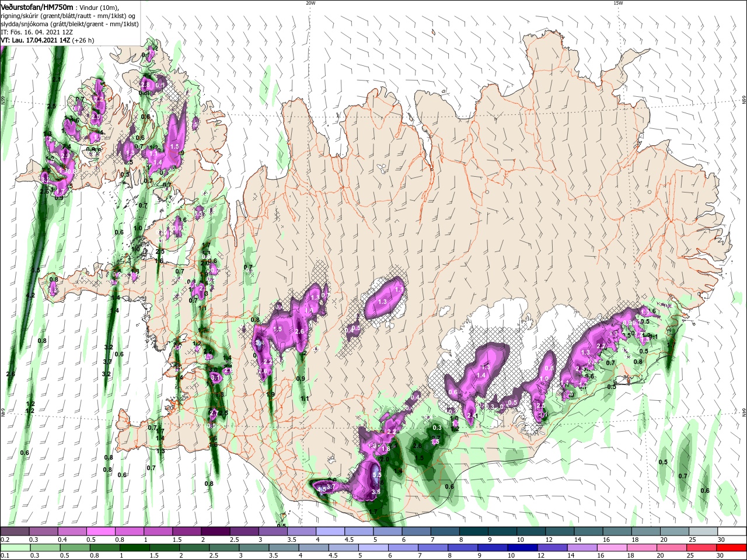Click the '0.1' label on the rain scale
Image resolution: width=747 pixels, height=560 pixels.
click(x=5, y=556)
